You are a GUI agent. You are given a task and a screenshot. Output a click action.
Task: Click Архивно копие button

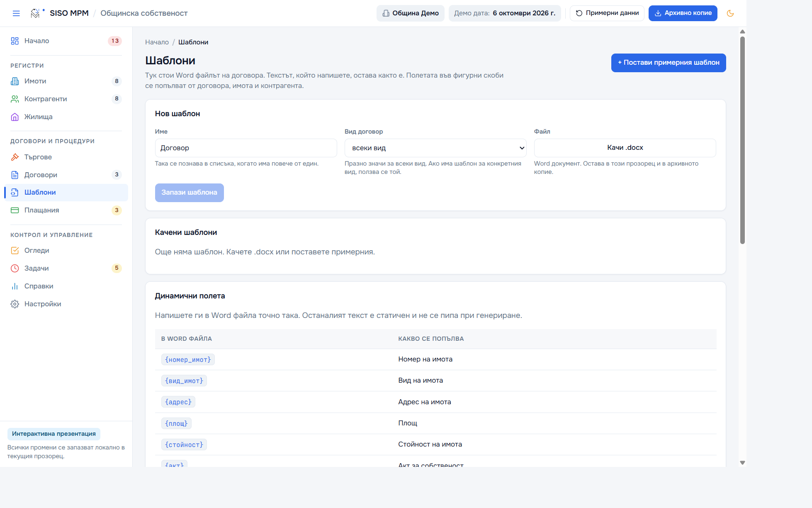pos(683,13)
